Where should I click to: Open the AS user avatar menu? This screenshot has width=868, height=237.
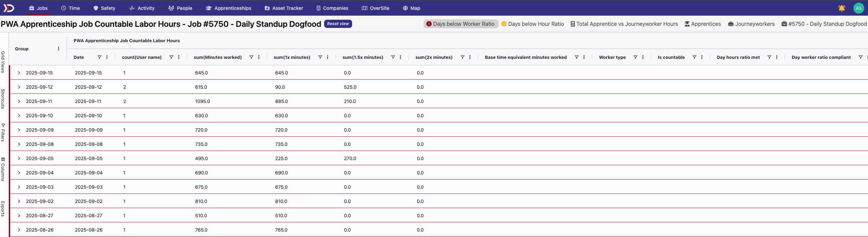tap(858, 8)
